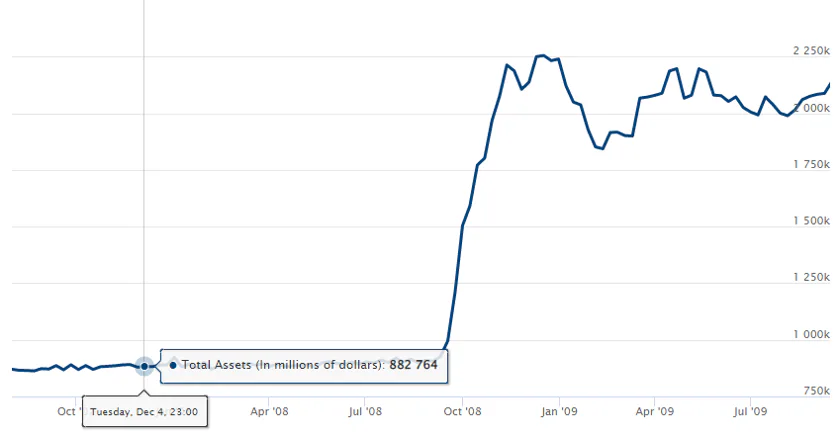Click the 2 250k y-axis label
The width and height of the screenshot is (840, 438).
pos(811,50)
